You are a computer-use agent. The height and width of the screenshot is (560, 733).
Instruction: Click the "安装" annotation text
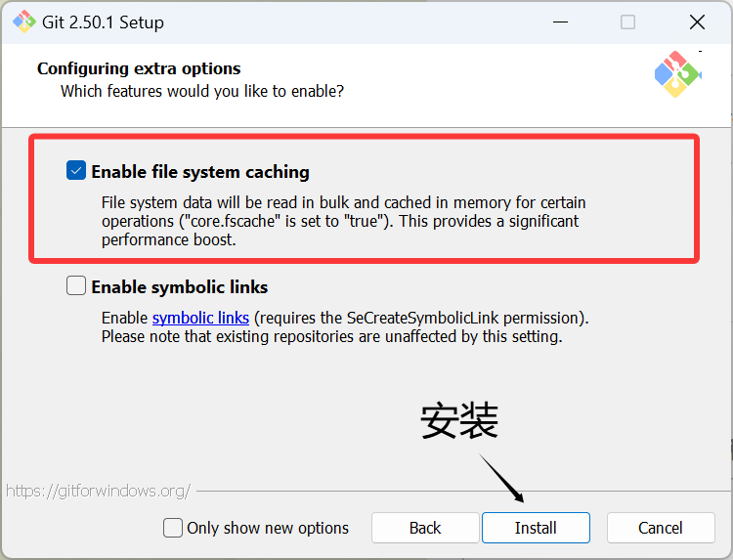(459, 421)
